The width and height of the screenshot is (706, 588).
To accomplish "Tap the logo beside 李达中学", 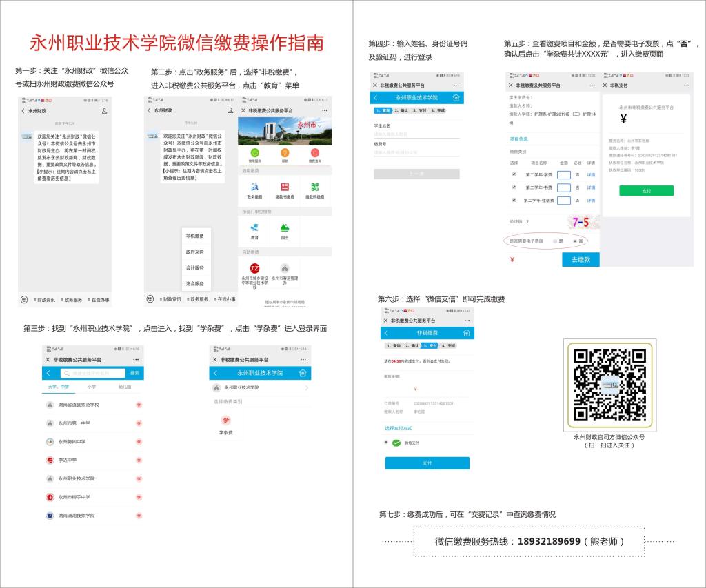I will coord(50,460).
